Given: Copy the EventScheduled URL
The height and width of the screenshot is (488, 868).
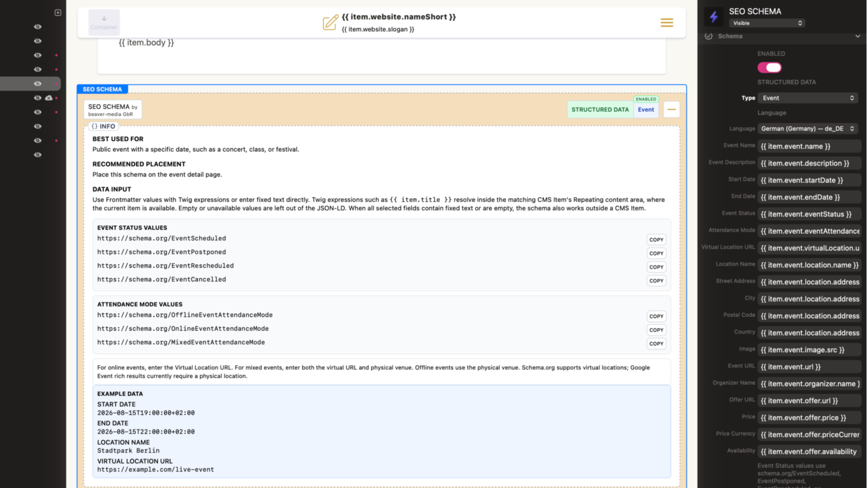Looking at the screenshot, I should (656, 240).
